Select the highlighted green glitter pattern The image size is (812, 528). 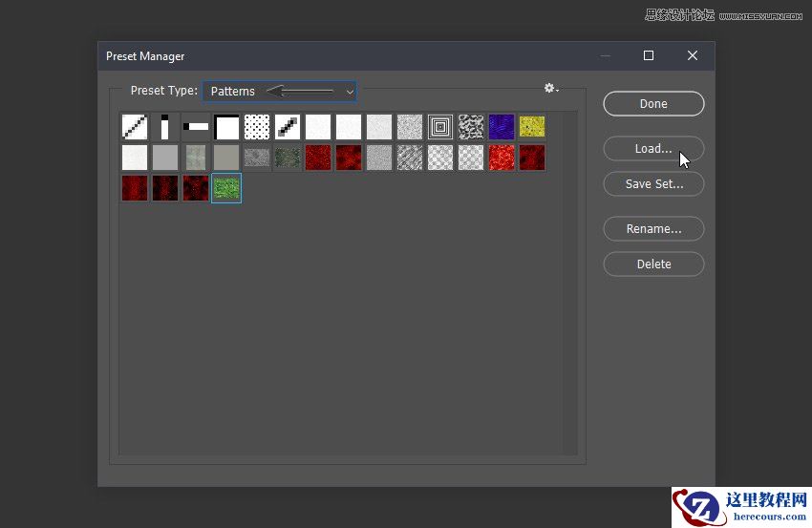(x=226, y=188)
